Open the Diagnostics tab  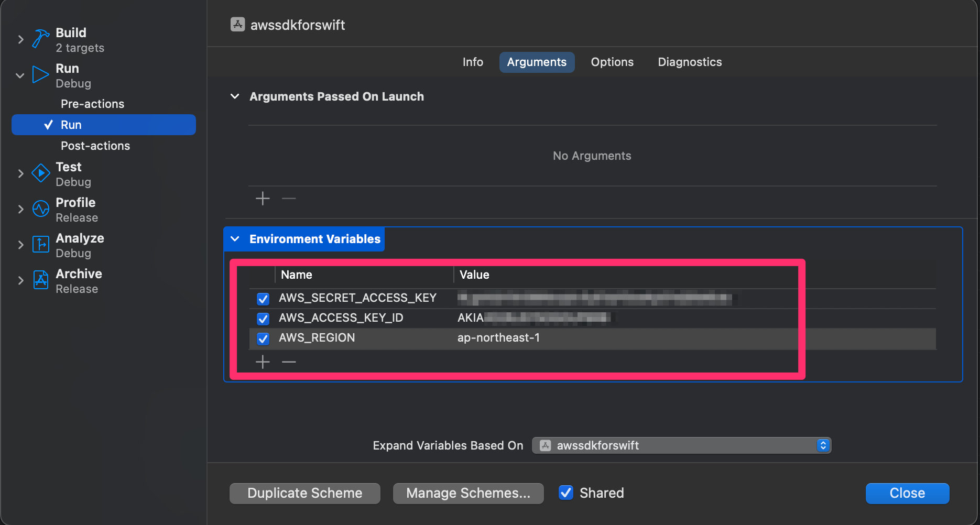click(689, 62)
